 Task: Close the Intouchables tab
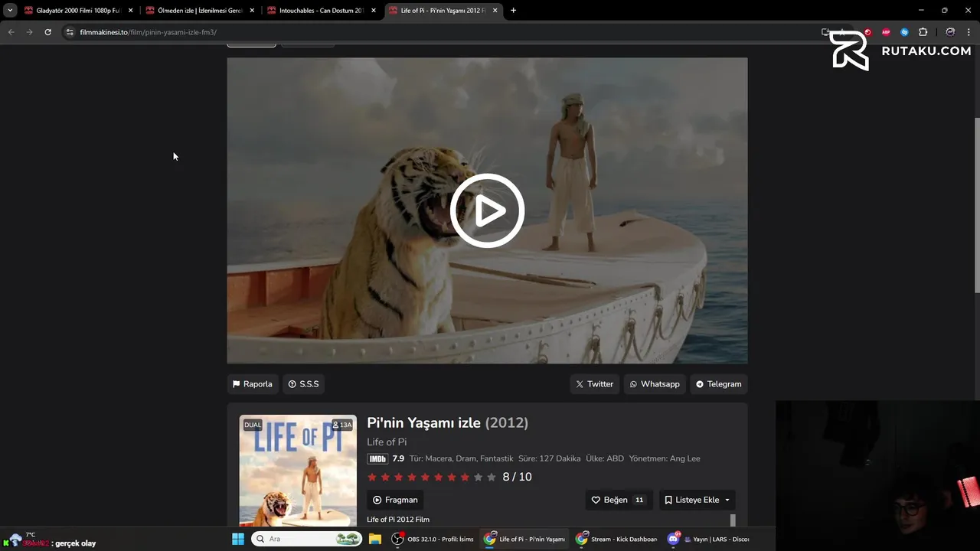(x=374, y=11)
